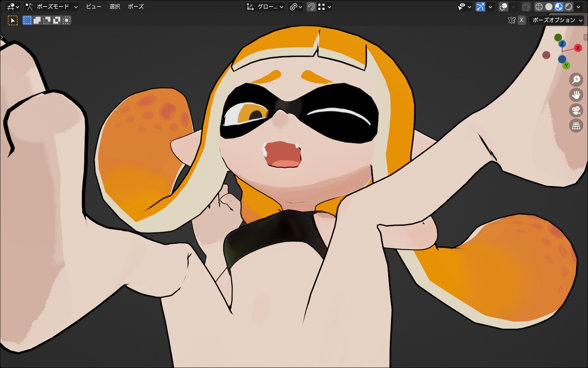This screenshot has width=588, height=368.
Task: Choose solid viewport shading
Action: tap(549, 7)
